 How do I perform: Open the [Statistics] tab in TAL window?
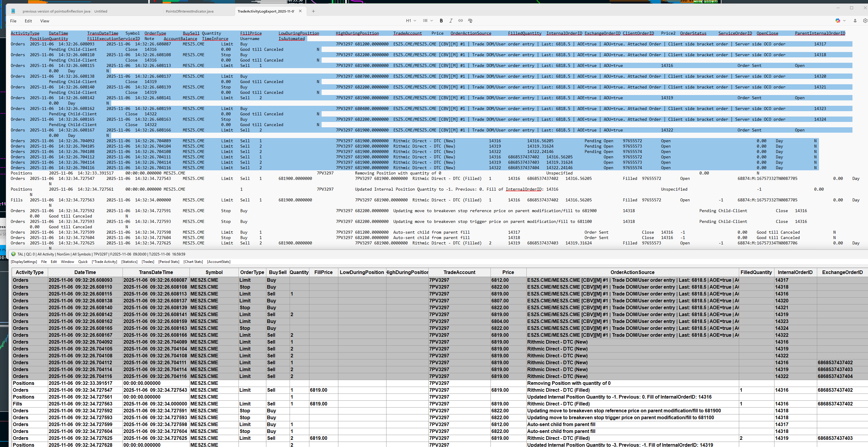pyautogui.click(x=129, y=262)
